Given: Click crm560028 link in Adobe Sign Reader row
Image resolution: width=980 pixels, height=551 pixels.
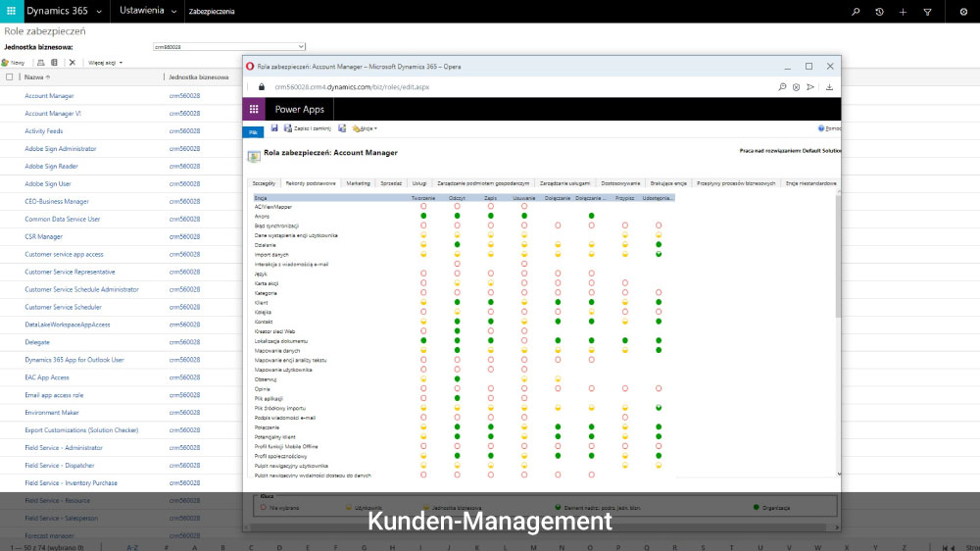Looking at the screenshot, I should click(x=184, y=167).
